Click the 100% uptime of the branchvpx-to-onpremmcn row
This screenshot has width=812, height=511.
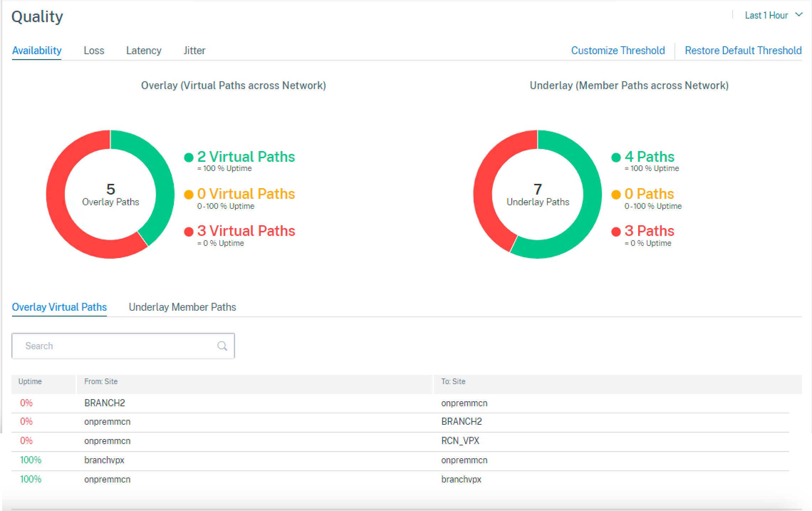(x=31, y=460)
